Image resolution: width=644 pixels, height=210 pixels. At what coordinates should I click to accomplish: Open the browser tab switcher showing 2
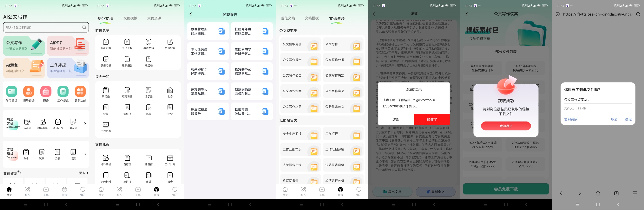pyautogui.click(x=616, y=193)
